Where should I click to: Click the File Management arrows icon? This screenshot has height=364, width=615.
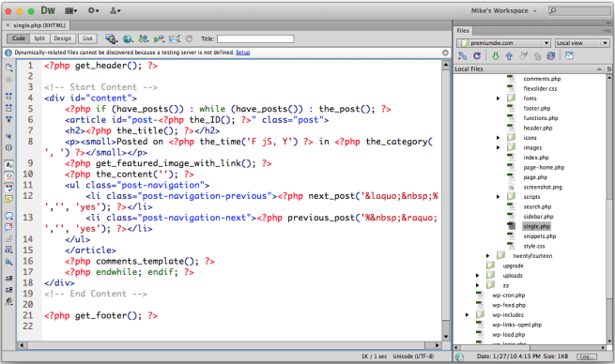click(144, 38)
